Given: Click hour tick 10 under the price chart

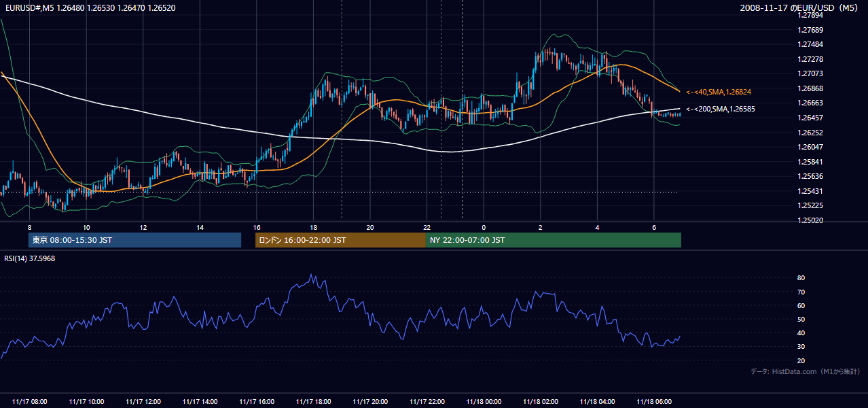Looking at the screenshot, I should (86, 227).
